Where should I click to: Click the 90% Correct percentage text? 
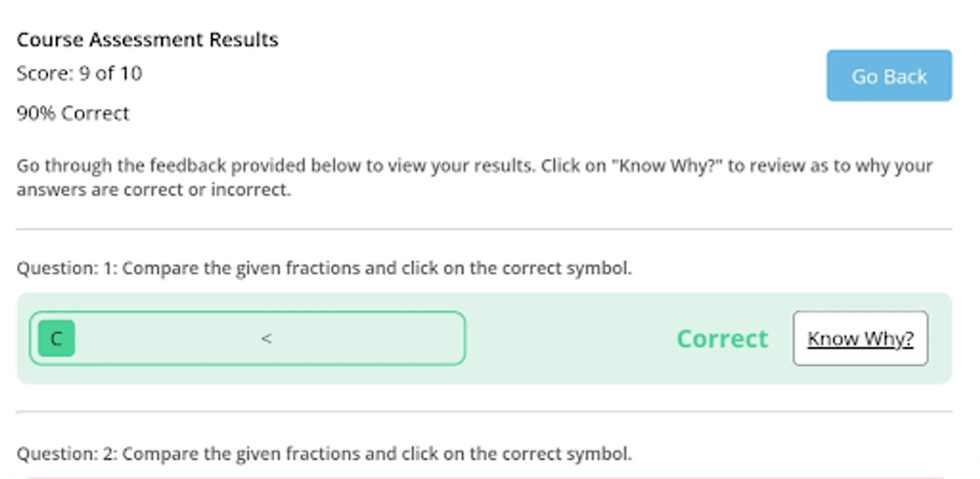[73, 113]
